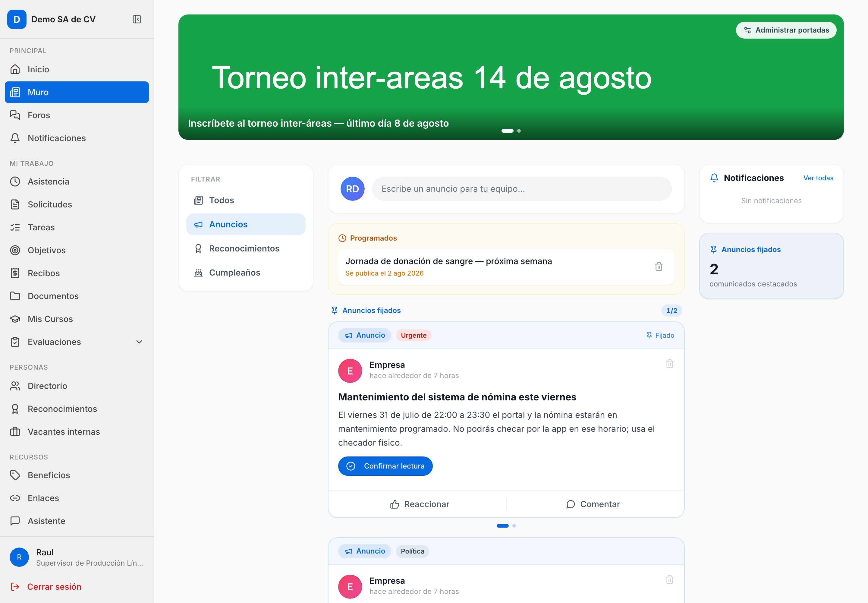
Task: Click Empresa avatar on Política post
Action: tap(350, 587)
